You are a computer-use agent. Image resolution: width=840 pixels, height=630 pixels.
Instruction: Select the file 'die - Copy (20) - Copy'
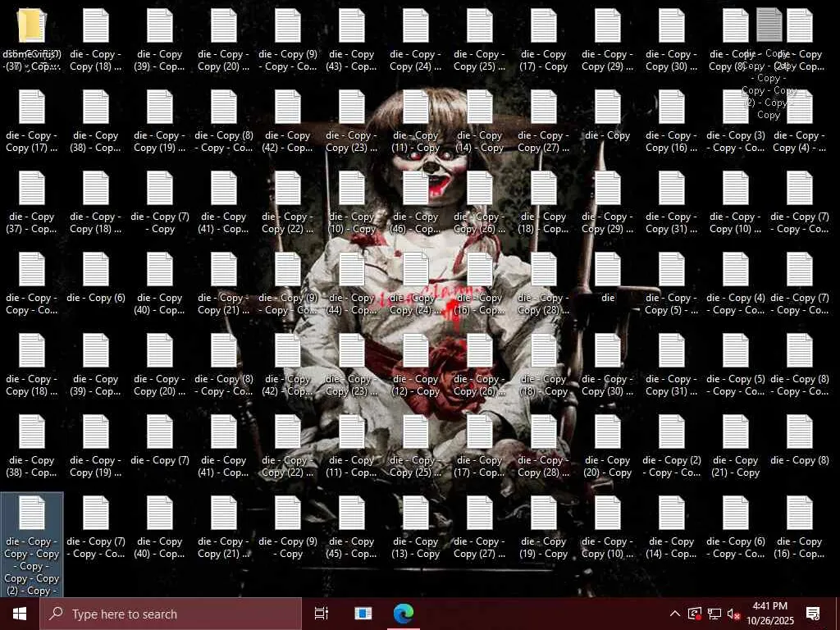[608, 447]
